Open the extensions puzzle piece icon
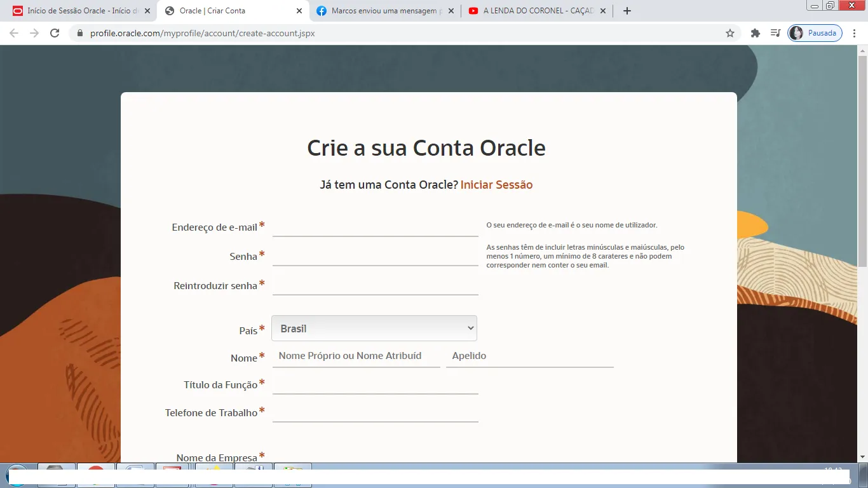Image resolution: width=868 pixels, height=488 pixels. (x=756, y=33)
